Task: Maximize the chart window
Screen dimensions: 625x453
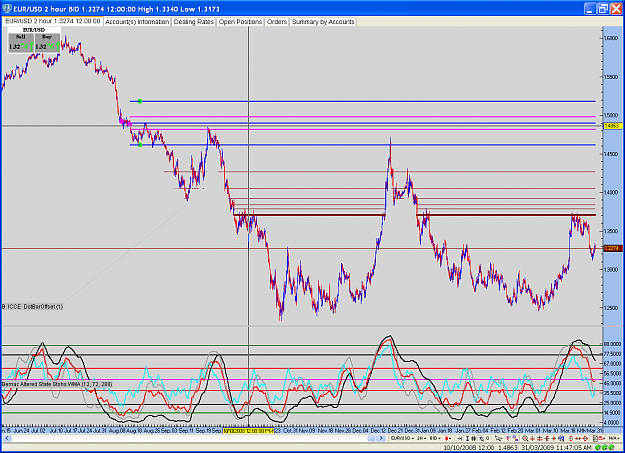Action: (x=603, y=8)
